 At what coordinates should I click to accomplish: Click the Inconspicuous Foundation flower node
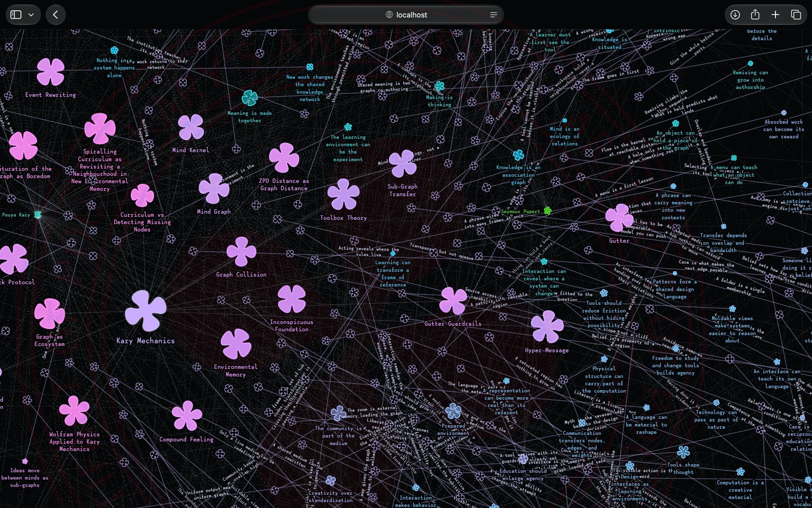point(292,299)
